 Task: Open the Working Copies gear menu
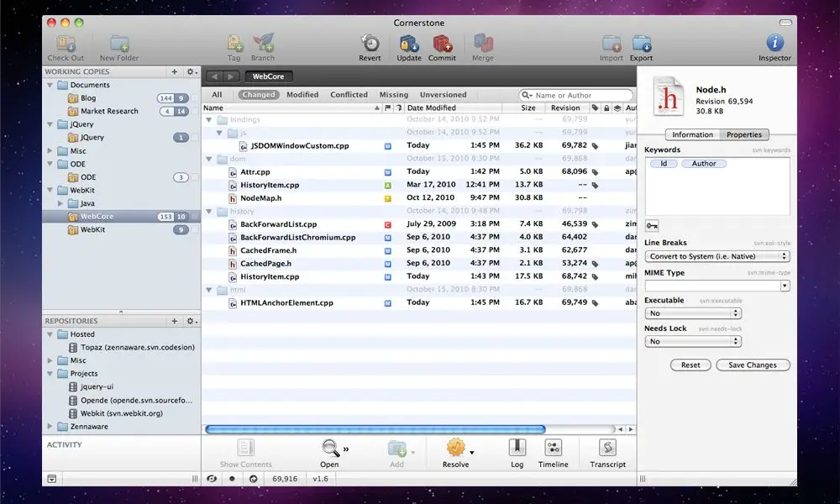(192, 71)
